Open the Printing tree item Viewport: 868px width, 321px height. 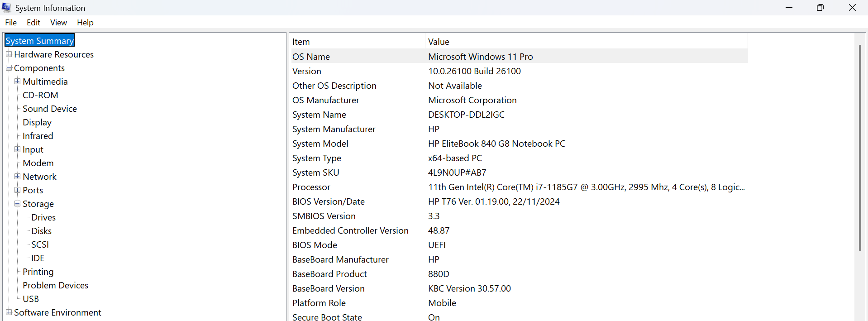[x=38, y=272]
